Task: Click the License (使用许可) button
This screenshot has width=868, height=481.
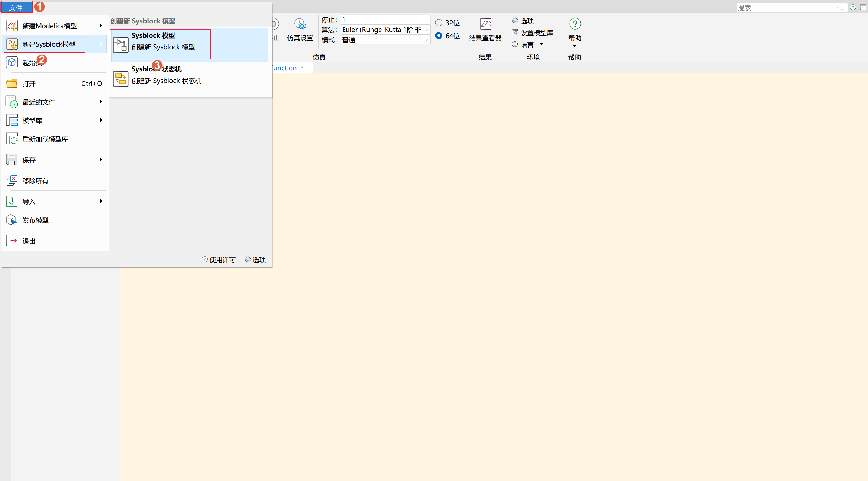Action: click(218, 259)
